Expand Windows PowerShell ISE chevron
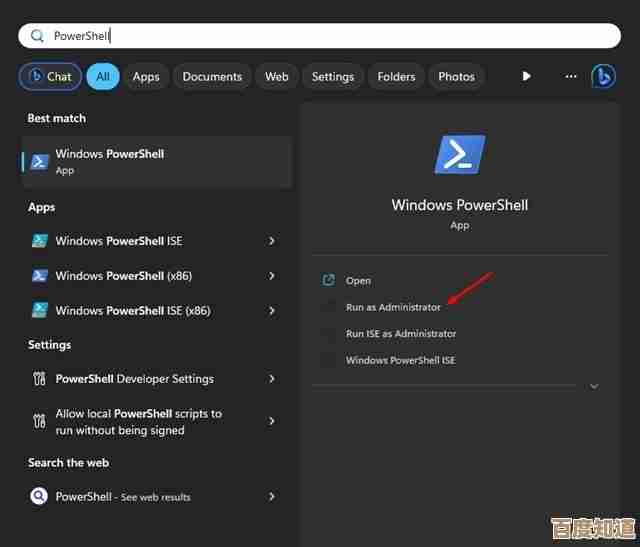Image resolution: width=640 pixels, height=547 pixels. [x=271, y=241]
